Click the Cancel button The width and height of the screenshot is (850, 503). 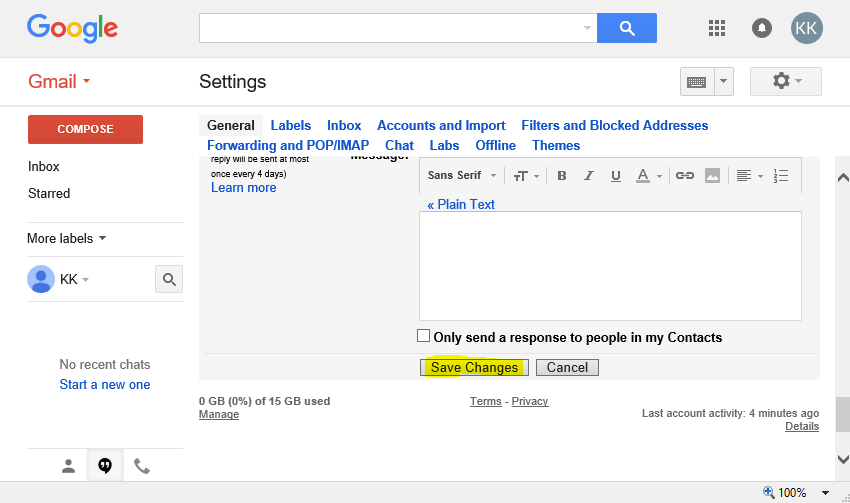(567, 367)
